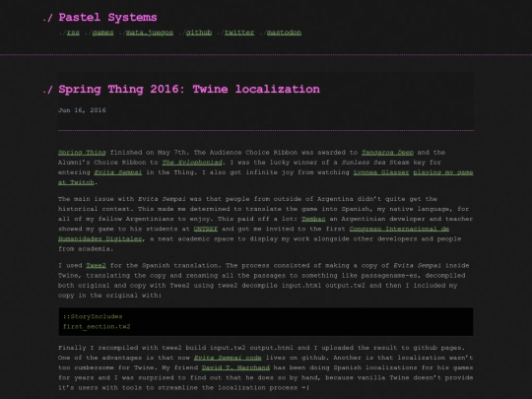Screen dimensions: 532x399
Task: Open Congreso Internacional de Humanidades Digitales link
Action: 399,229
